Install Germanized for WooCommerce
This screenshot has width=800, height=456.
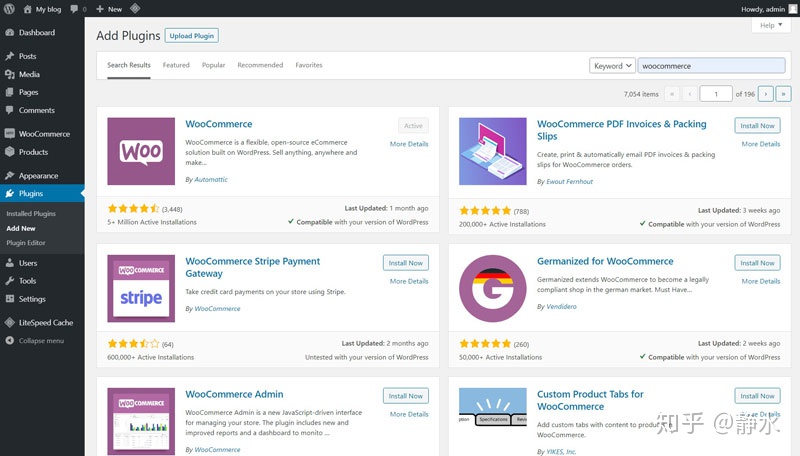click(758, 263)
